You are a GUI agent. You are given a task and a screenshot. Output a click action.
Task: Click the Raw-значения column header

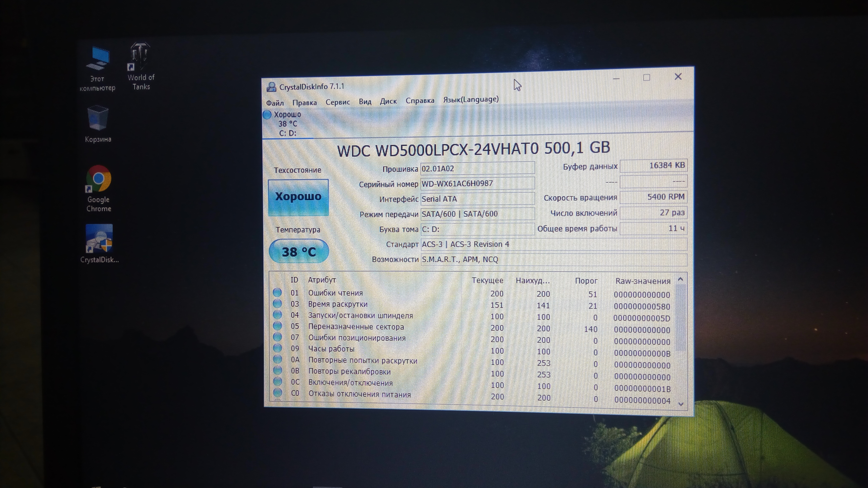(x=643, y=281)
